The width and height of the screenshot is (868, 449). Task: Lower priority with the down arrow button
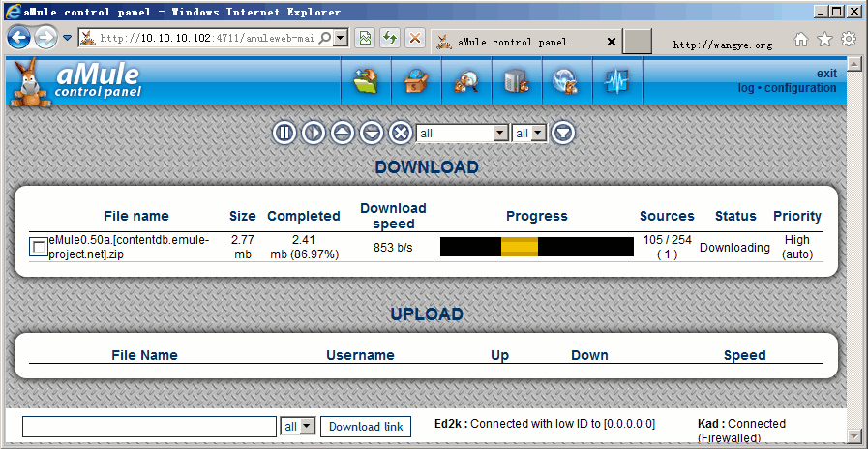tap(371, 134)
